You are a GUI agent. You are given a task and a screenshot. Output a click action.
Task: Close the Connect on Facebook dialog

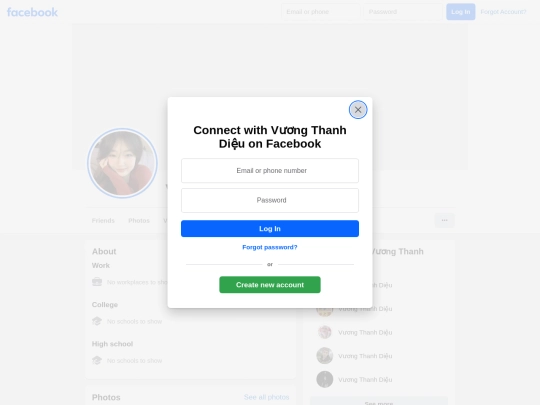[x=358, y=110]
